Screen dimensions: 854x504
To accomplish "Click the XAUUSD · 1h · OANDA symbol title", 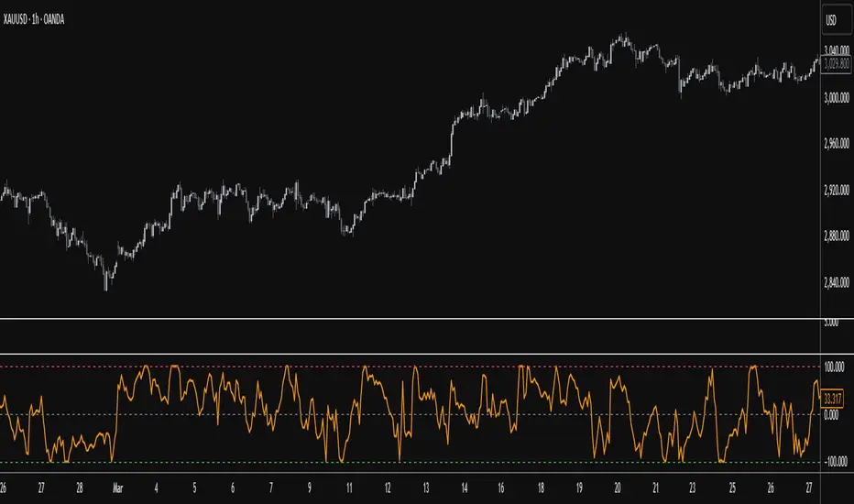I will pos(34,19).
